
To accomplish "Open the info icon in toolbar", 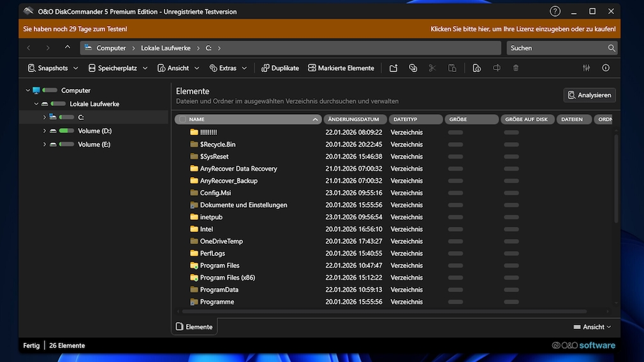I will pyautogui.click(x=606, y=68).
